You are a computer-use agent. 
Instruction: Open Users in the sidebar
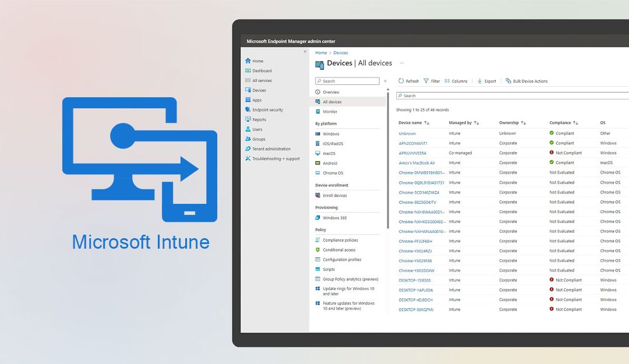pos(253,129)
